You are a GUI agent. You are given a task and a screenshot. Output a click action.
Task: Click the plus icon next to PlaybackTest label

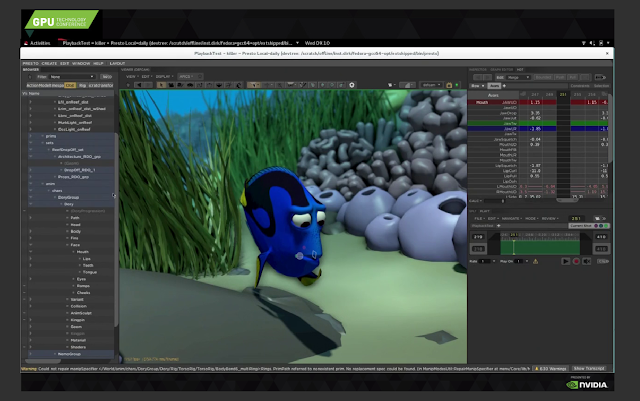pos(498,225)
